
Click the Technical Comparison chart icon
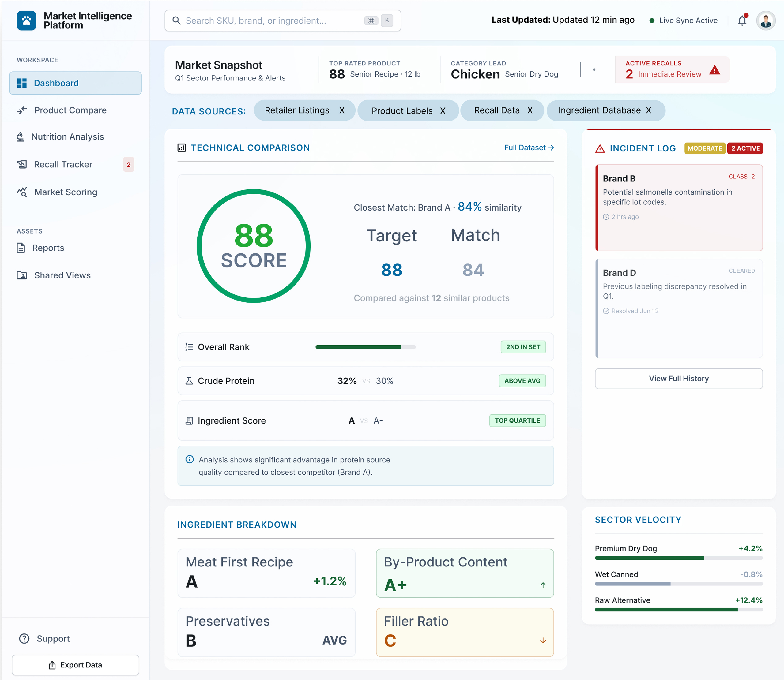pyautogui.click(x=182, y=148)
